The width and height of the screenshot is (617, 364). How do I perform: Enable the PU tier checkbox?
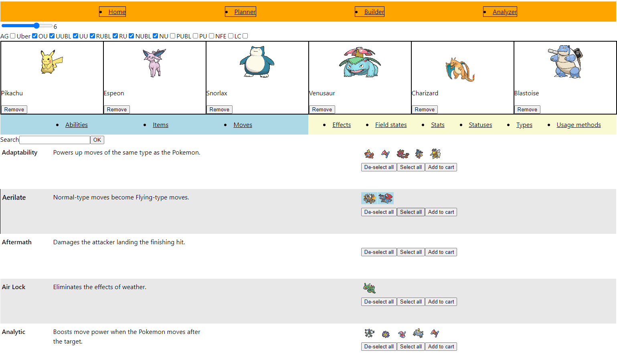[211, 36]
